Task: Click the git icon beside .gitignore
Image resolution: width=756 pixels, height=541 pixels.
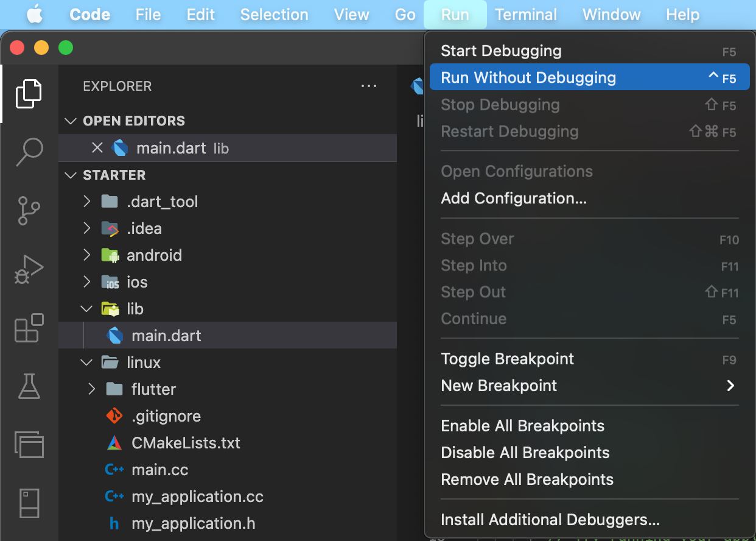Action: click(114, 416)
